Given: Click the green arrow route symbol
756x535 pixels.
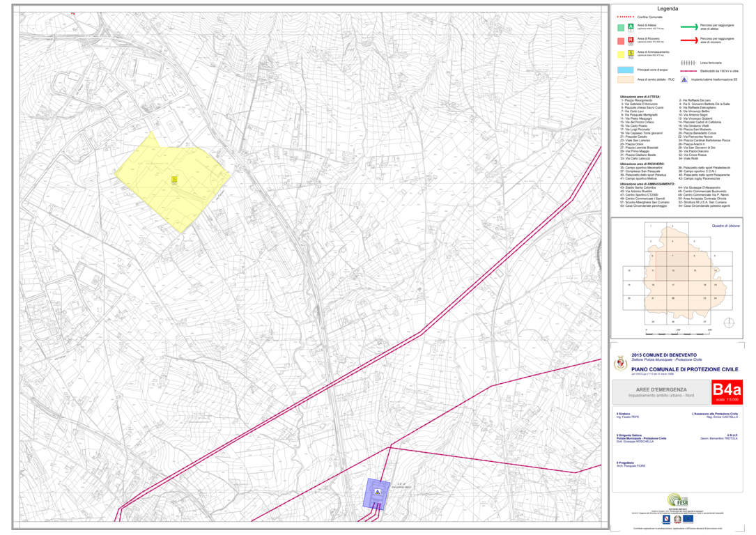Looking at the screenshot, I should point(688,26).
